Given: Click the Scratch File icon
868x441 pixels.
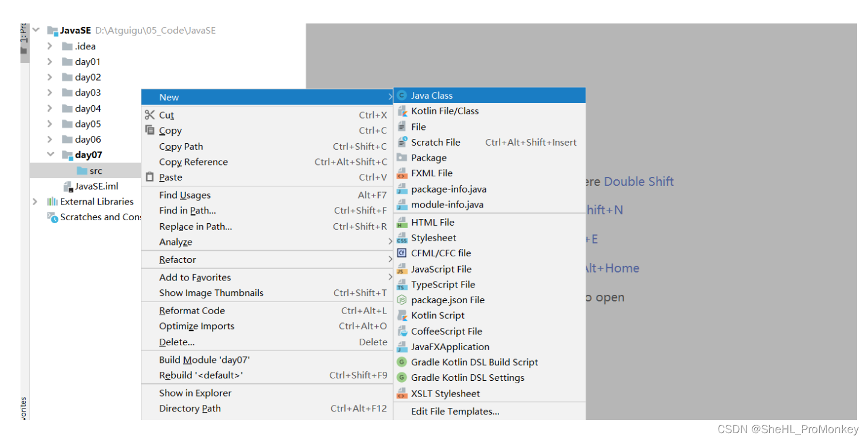Looking at the screenshot, I should (x=401, y=142).
